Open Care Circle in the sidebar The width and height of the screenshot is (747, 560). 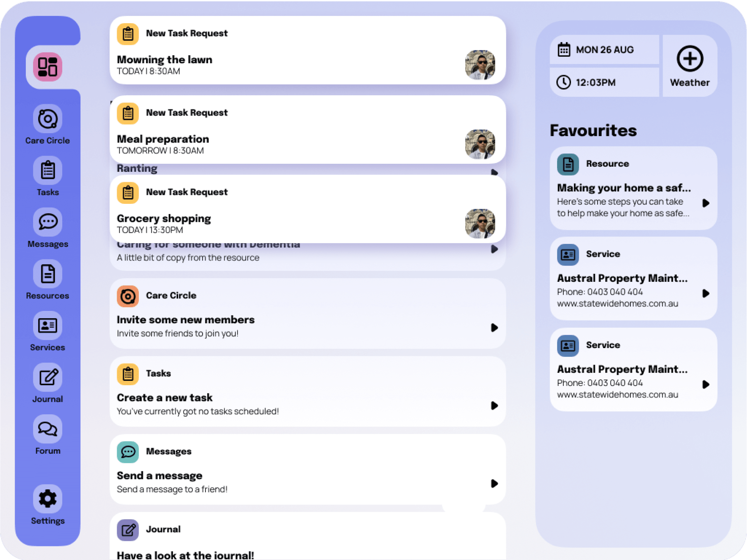[47, 119]
